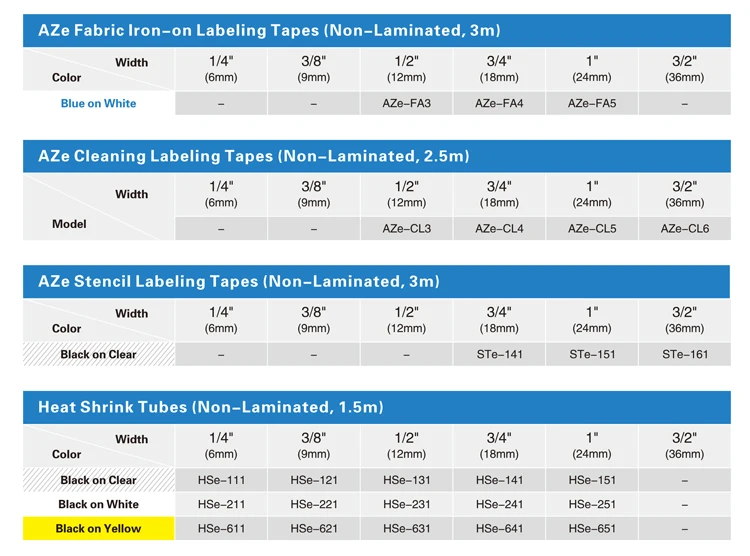Screen dimensions: 750x556
Task: Select the AZe-CL4 model cell
Action: point(499,229)
